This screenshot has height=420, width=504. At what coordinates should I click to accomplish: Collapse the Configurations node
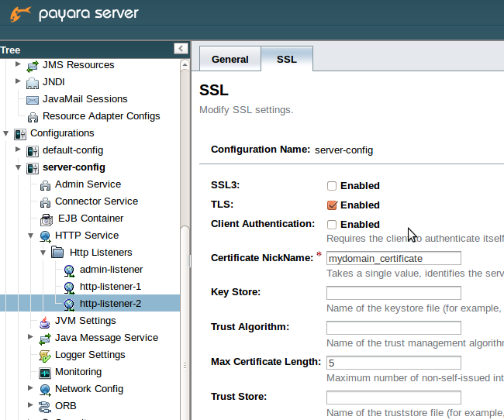coord(5,133)
